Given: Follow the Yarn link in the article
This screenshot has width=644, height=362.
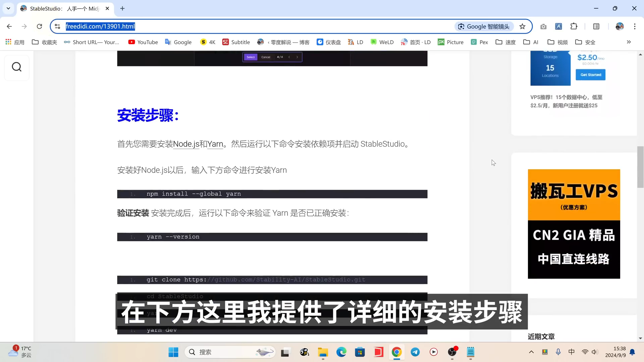Looking at the screenshot, I should (x=215, y=144).
